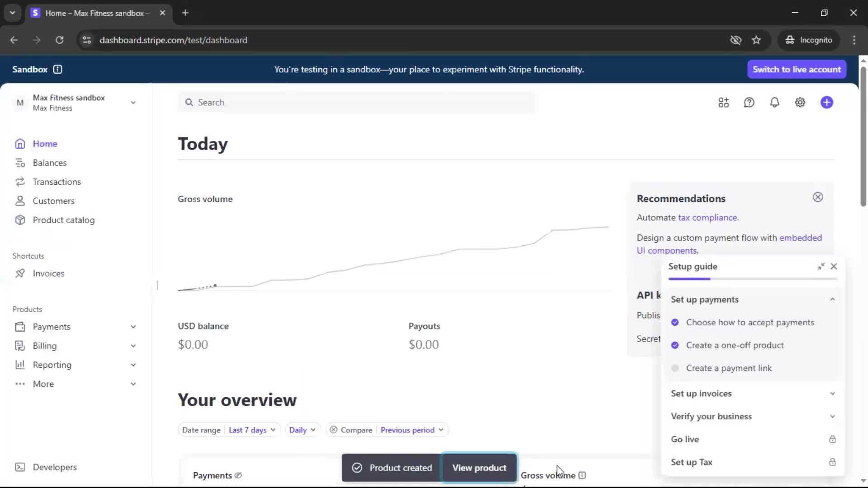Open the settings gear icon
The height and width of the screenshot is (488, 868).
point(800,103)
